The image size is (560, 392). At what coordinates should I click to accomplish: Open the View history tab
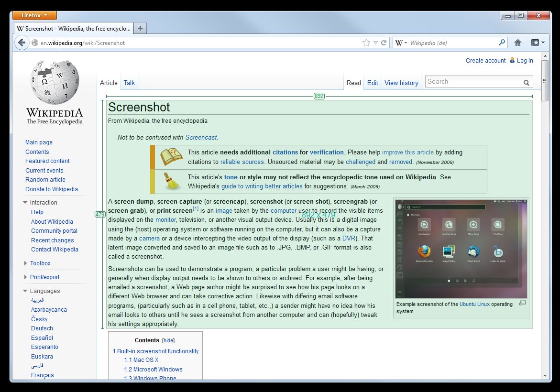coord(401,83)
